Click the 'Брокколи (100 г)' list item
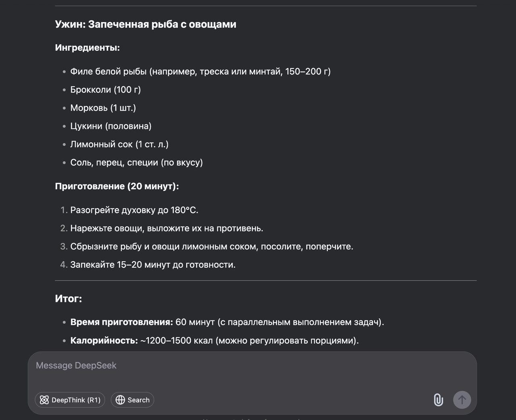The height and width of the screenshot is (420, 516). [106, 90]
